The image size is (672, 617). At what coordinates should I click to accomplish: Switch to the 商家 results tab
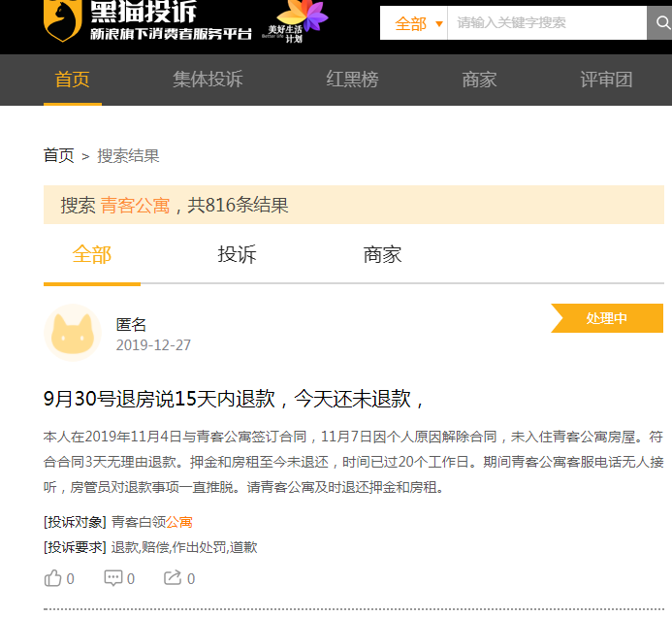(x=382, y=255)
